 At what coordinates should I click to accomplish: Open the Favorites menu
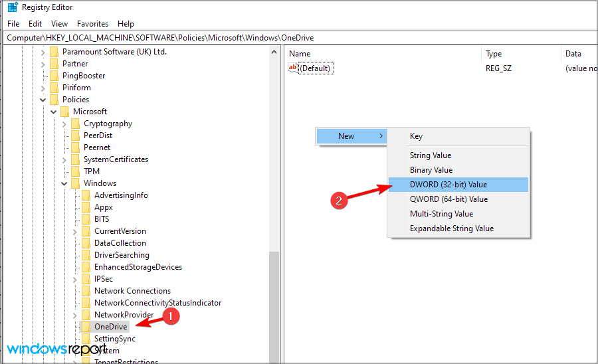click(92, 24)
